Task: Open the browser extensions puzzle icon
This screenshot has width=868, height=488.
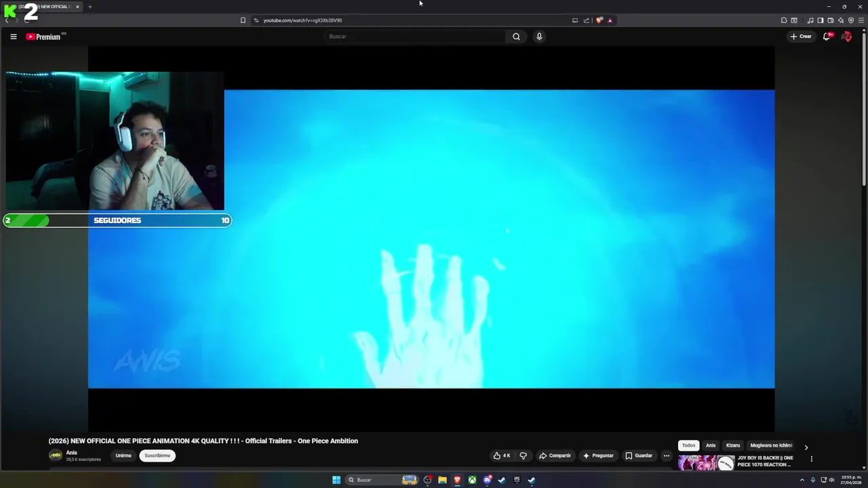Action: point(784,20)
